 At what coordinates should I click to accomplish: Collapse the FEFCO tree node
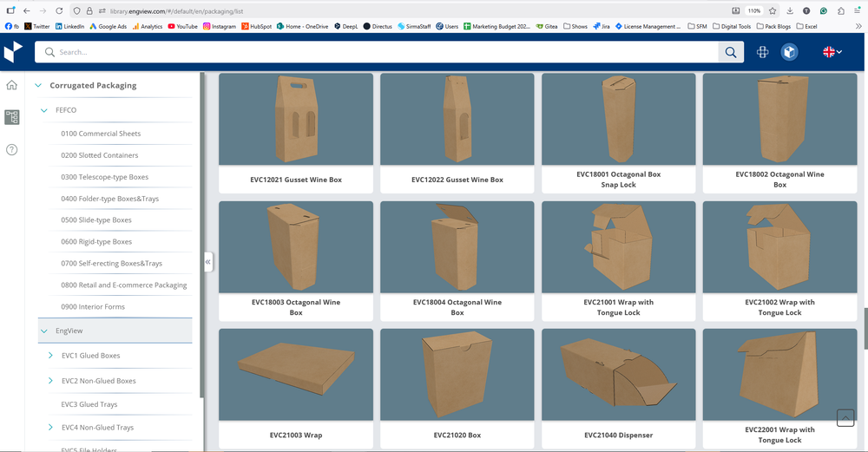[x=43, y=110]
